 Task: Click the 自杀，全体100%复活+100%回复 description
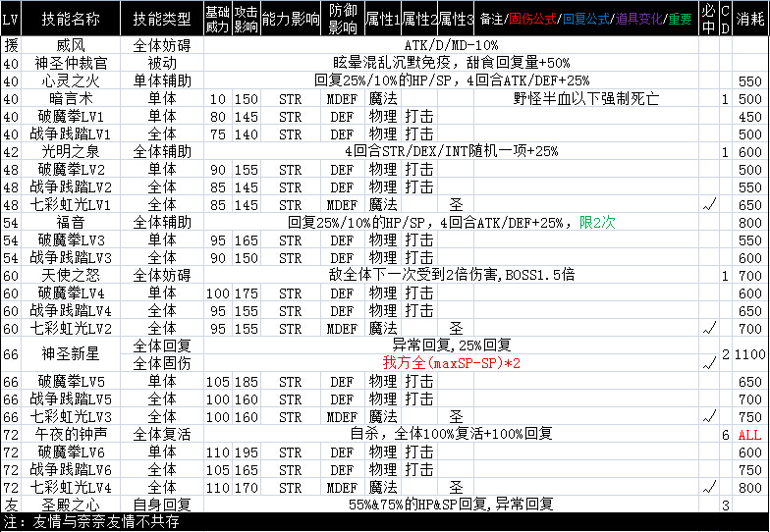451,434
